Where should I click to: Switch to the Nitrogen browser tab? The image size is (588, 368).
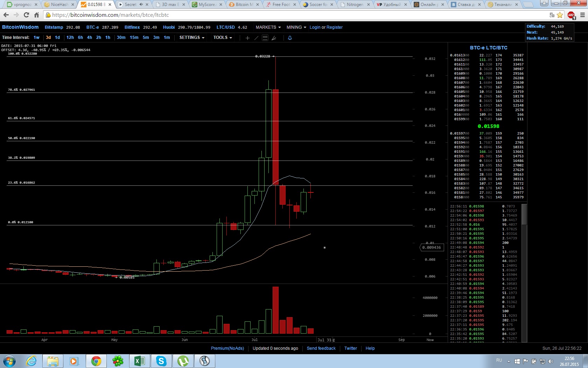coord(355,5)
